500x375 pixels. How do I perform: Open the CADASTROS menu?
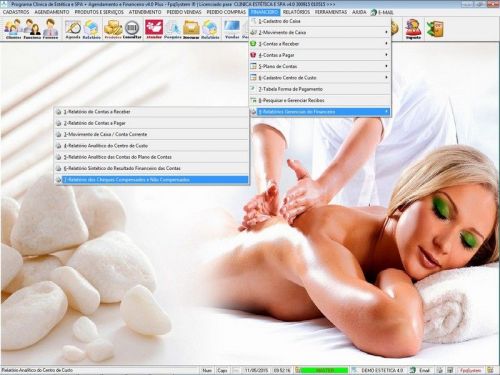(x=16, y=12)
